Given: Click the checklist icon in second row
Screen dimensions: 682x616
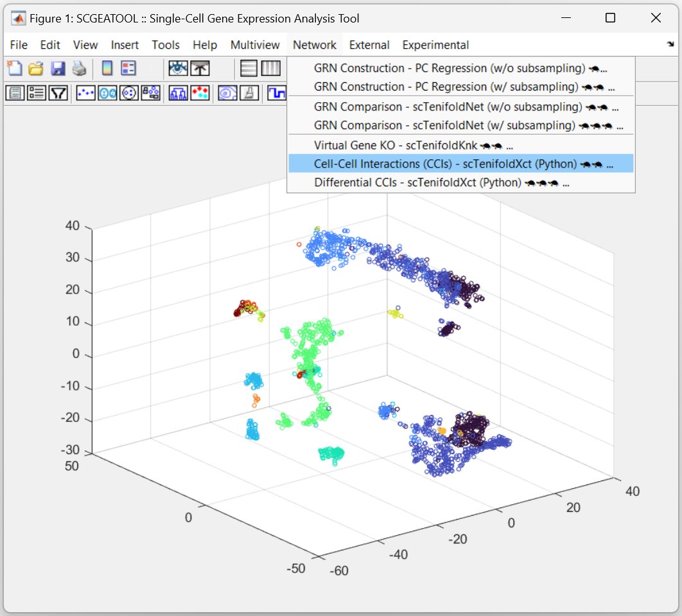Looking at the screenshot, I should click(37, 93).
